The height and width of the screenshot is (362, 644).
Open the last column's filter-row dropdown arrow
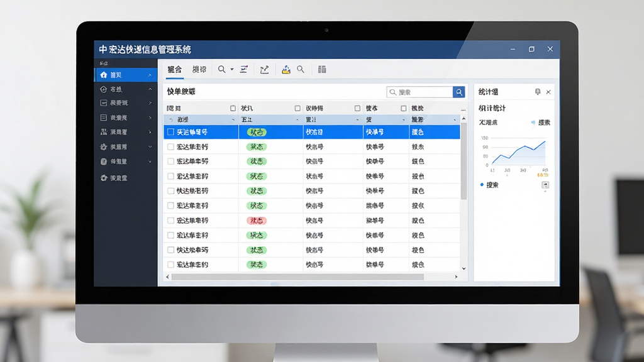(455, 120)
